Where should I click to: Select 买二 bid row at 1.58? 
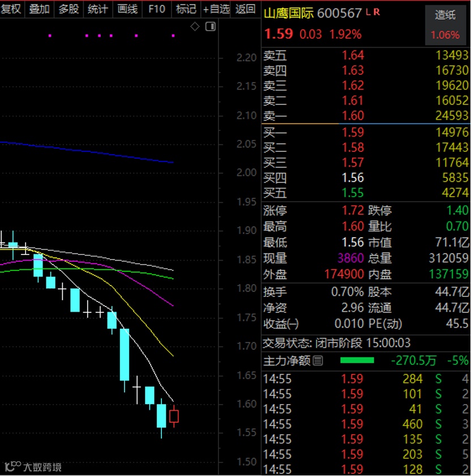point(366,147)
